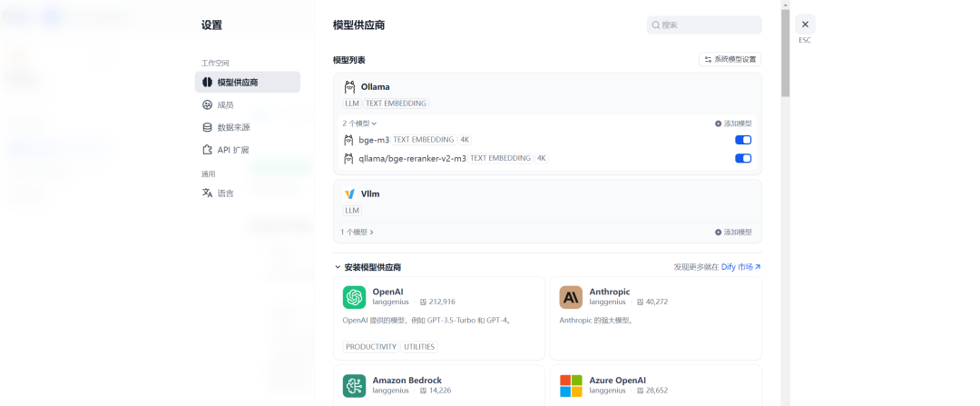The width and height of the screenshot is (980, 406).
Task: Click the Ollama TEXT EMBEDDING badge
Action: tap(397, 104)
